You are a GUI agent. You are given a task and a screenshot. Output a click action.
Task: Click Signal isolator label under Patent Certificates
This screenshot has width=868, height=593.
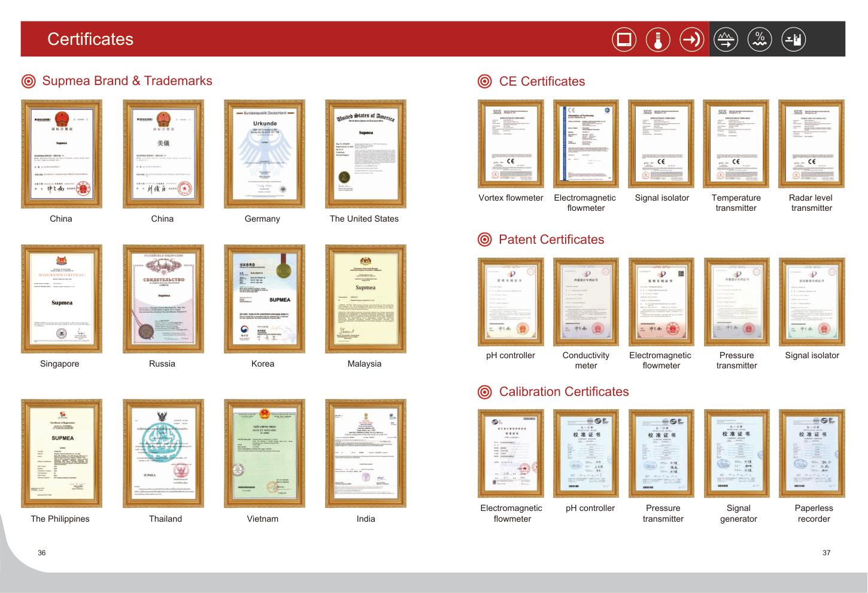point(812,355)
